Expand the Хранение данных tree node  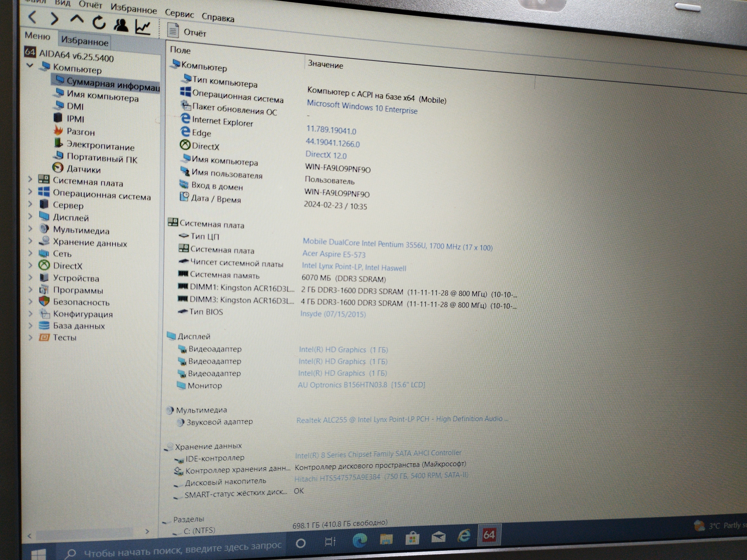(30, 241)
